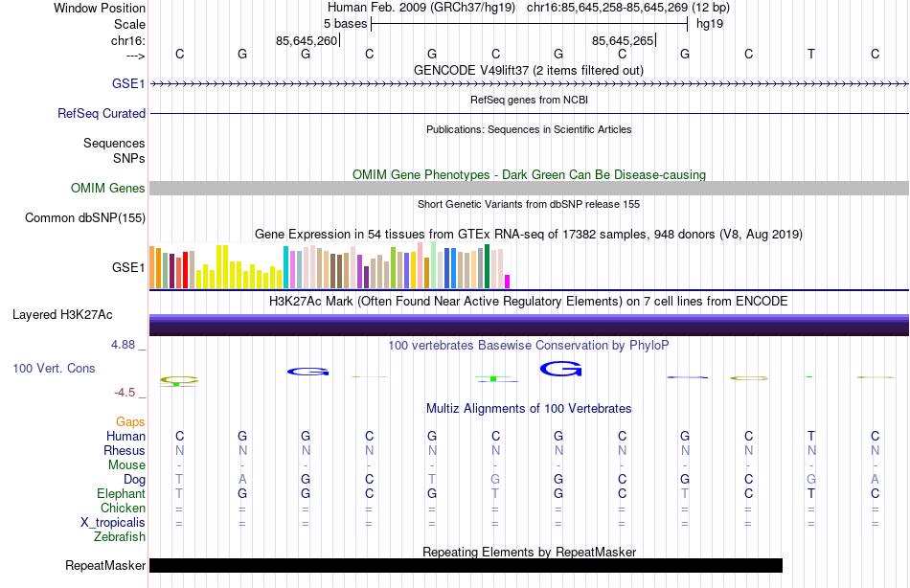
Task: Click the 85,645,265 position label
Action: point(623,40)
